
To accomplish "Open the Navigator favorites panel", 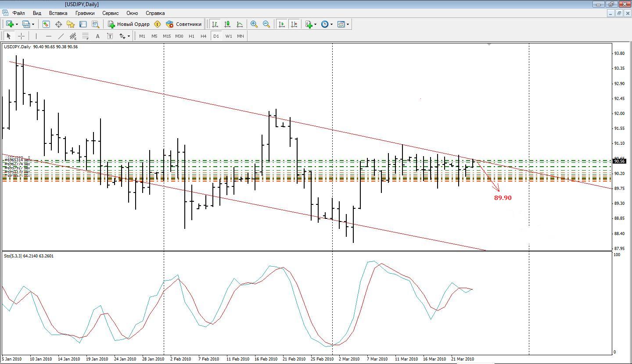I will (x=71, y=24).
